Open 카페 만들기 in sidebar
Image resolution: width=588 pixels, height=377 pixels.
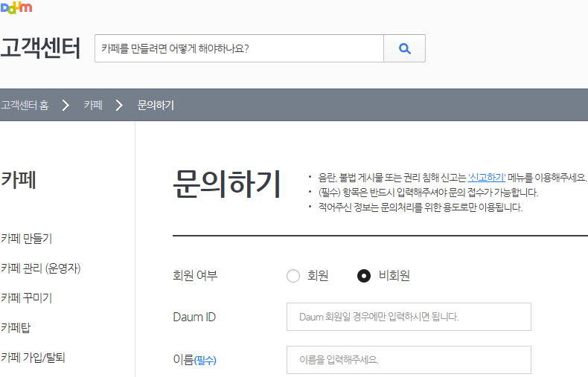26,239
